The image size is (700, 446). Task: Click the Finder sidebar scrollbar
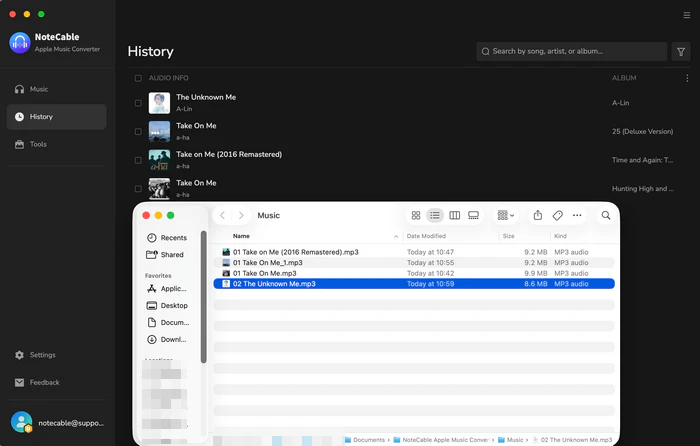tap(204, 297)
